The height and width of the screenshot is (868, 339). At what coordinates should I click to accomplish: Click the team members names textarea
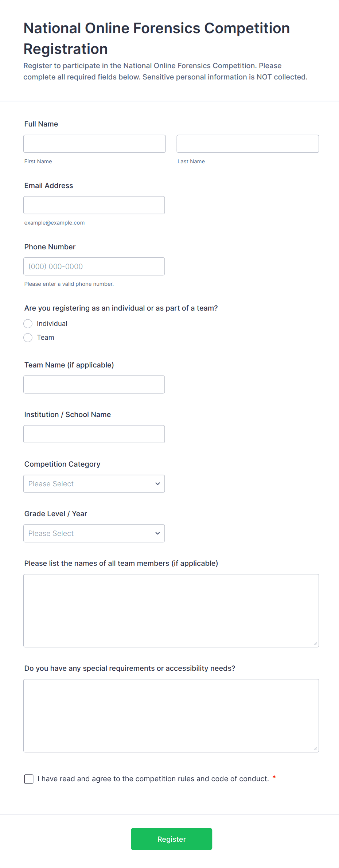(171, 610)
